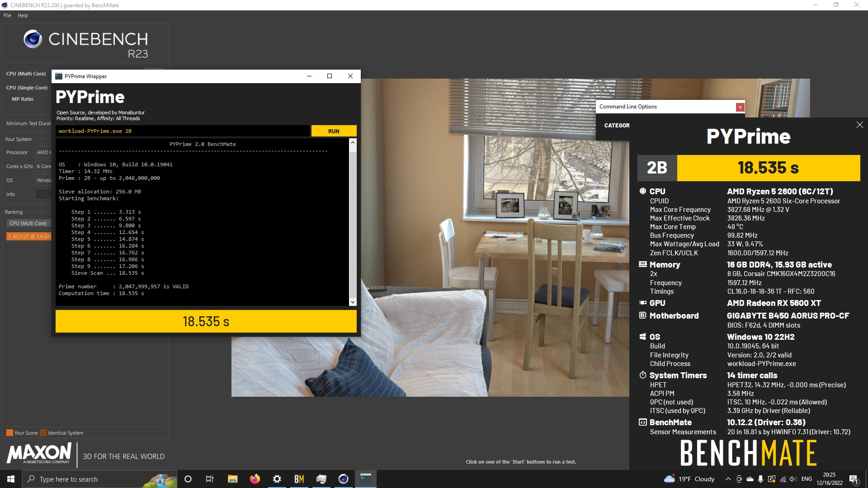868x488 pixels.
Task: Click the Identical System legend swatch
Action: [x=43, y=433]
